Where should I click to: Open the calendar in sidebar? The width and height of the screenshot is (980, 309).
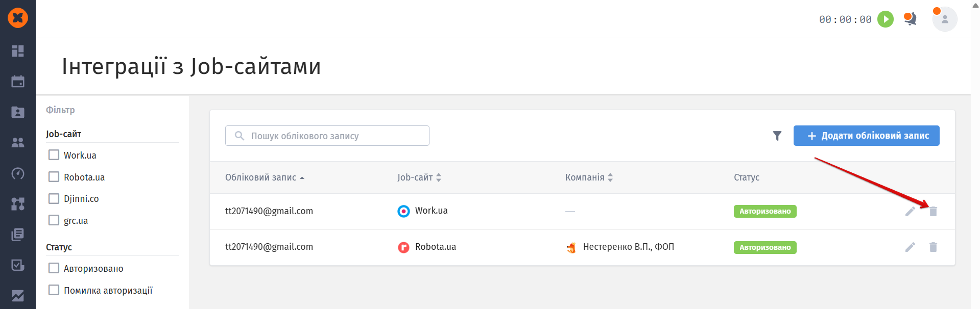(x=18, y=82)
